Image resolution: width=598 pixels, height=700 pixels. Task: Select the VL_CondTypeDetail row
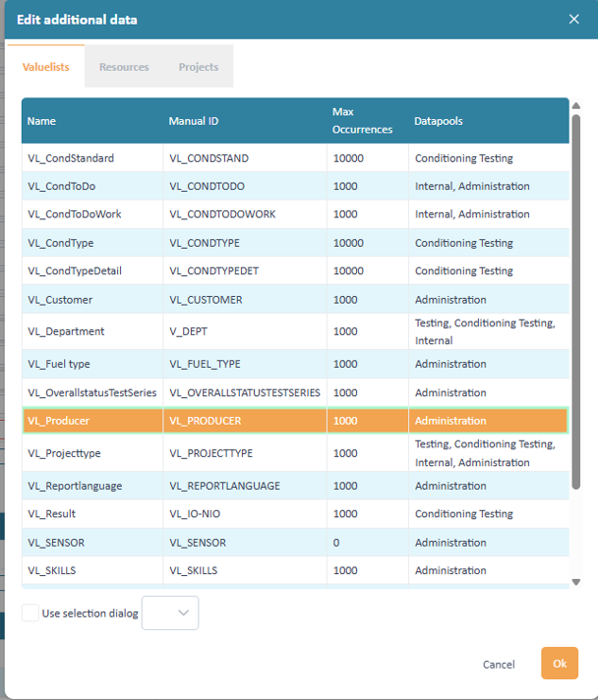click(x=296, y=271)
